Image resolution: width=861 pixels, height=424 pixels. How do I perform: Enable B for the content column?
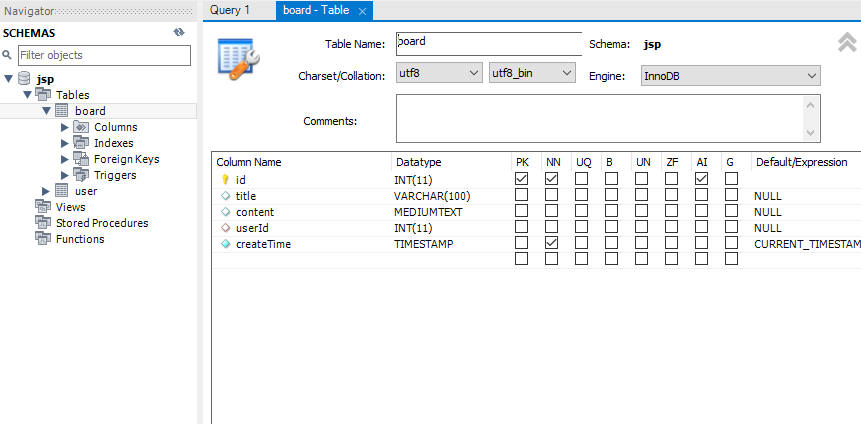(x=612, y=210)
